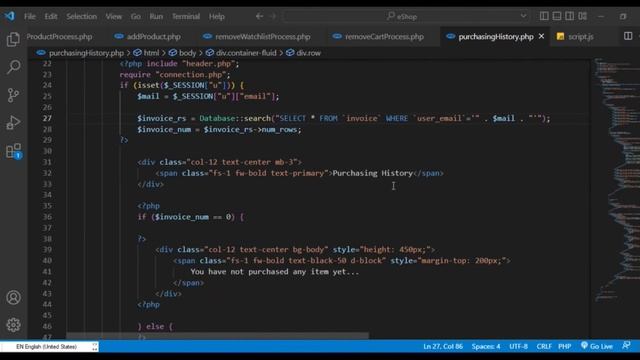Open the Extensions view
This screenshot has width=640, height=360.
13,151
